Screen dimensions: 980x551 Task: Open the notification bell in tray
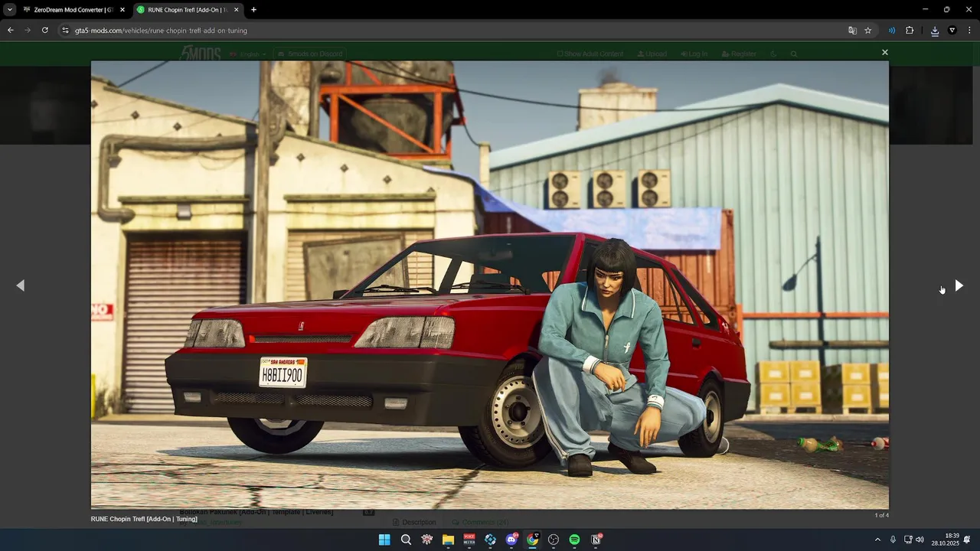[967, 540]
